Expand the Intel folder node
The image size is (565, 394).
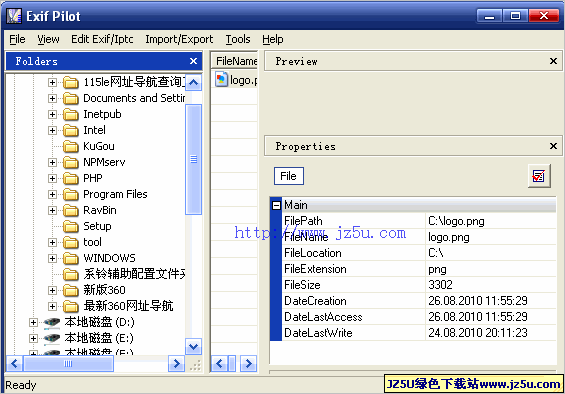(52, 130)
